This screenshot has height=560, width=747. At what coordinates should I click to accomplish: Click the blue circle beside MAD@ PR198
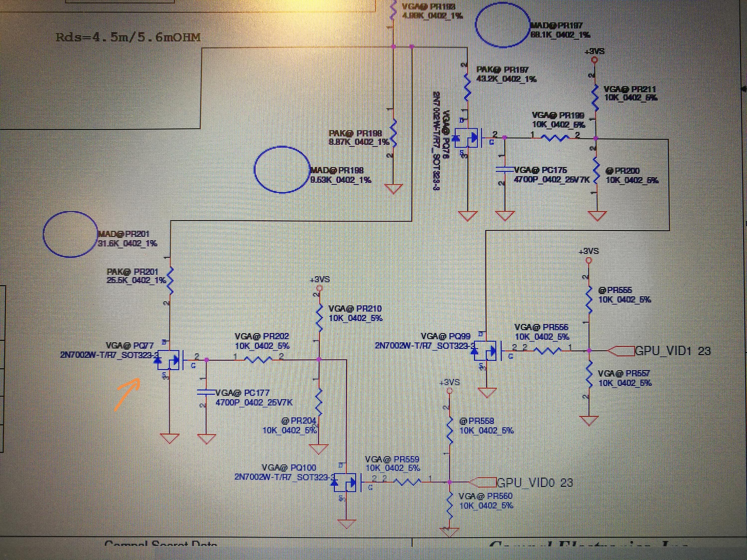(282, 169)
